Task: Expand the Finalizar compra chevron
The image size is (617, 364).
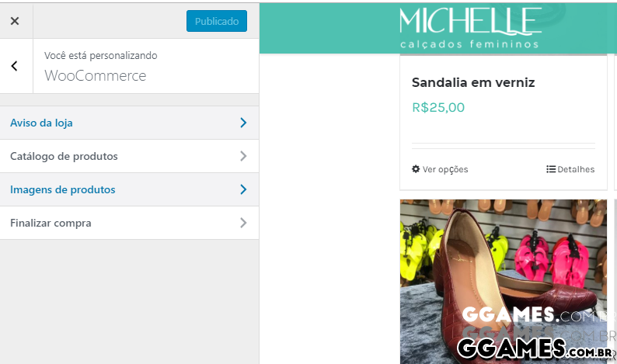Action: coord(243,223)
